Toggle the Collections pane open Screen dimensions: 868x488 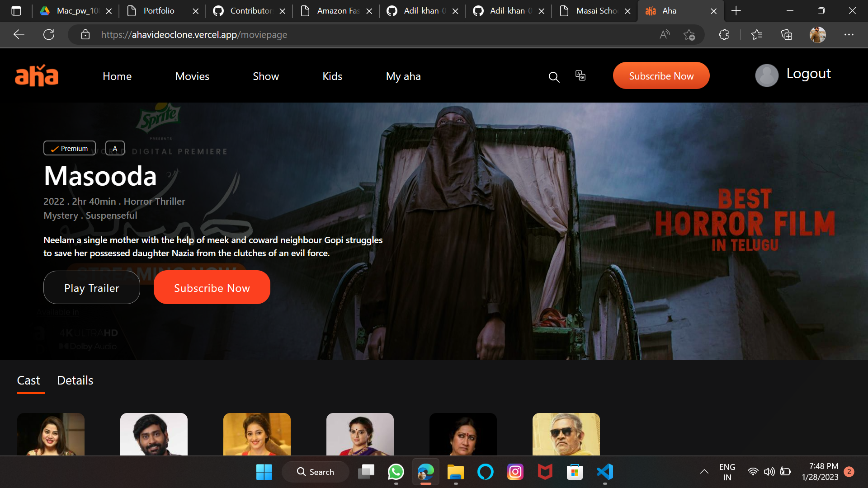coord(787,34)
